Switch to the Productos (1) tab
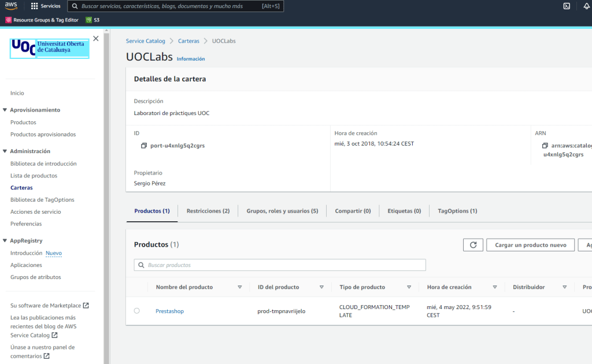 click(x=152, y=211)
